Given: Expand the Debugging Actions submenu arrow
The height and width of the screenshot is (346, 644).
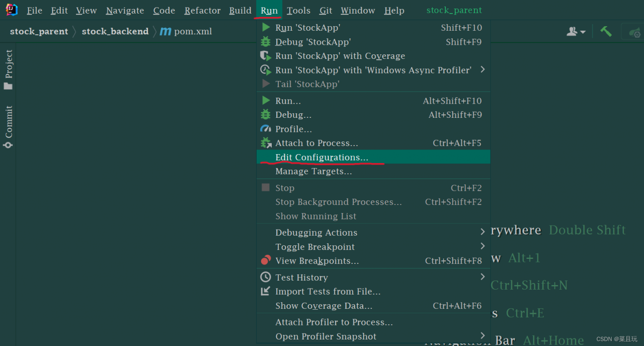Looking at the screenshot, I should click(482, 232).
